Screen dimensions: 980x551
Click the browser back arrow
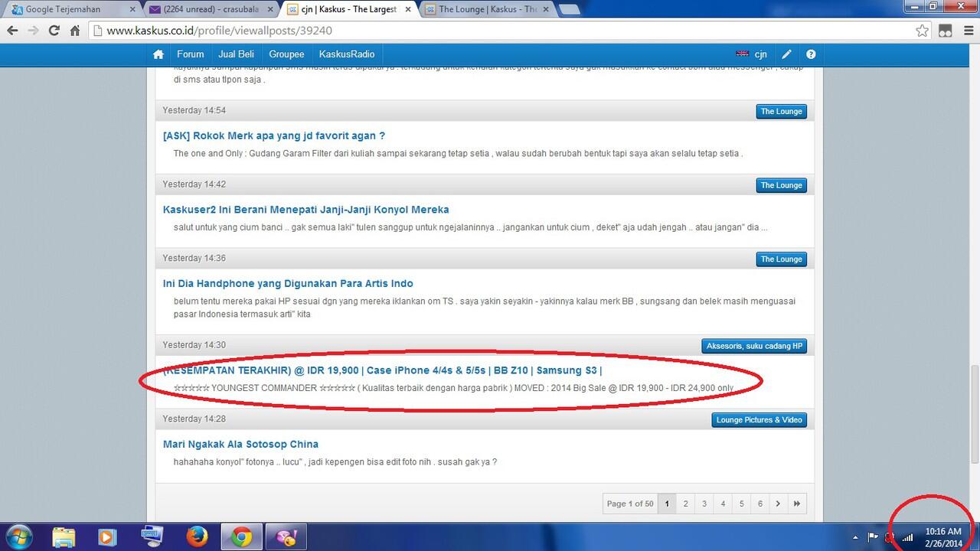click(x=12, y=31)
